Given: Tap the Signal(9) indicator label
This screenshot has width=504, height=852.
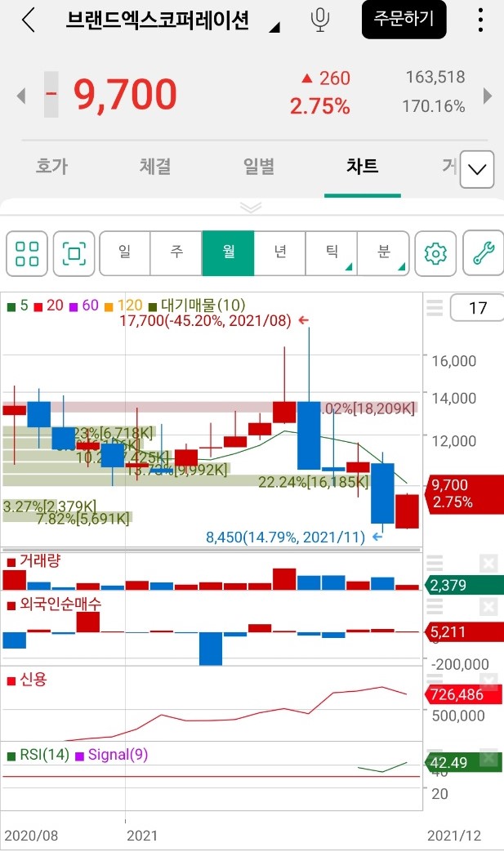Looking at the screenshot, I should tap(112, 755).
